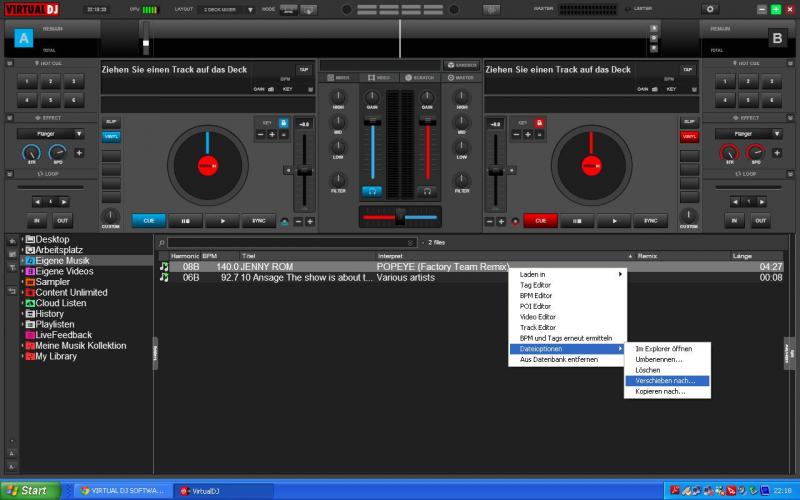This screenshot has width=800, height=500.
Task: Click the search field above track list
Action: point(290,242)
